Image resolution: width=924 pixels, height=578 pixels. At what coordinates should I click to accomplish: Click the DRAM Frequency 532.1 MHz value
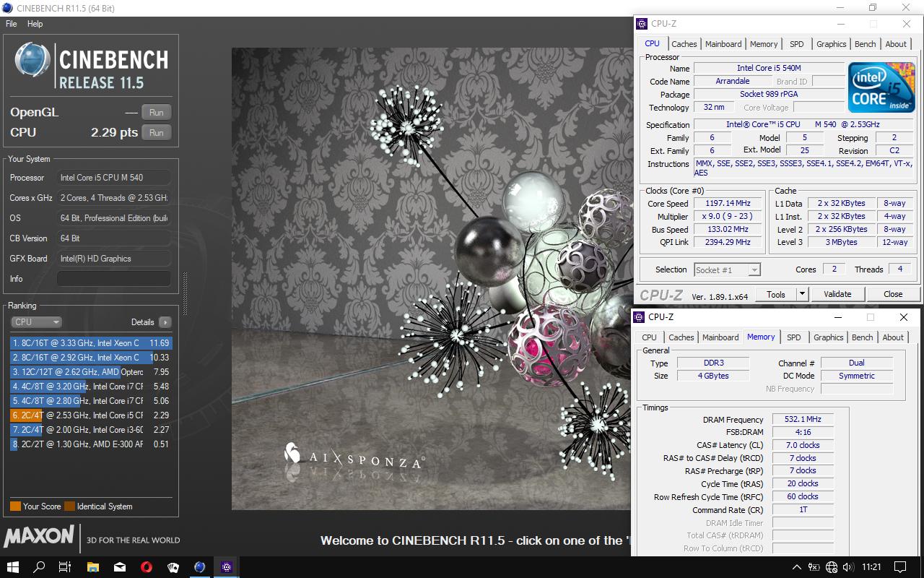click(803, 419)
